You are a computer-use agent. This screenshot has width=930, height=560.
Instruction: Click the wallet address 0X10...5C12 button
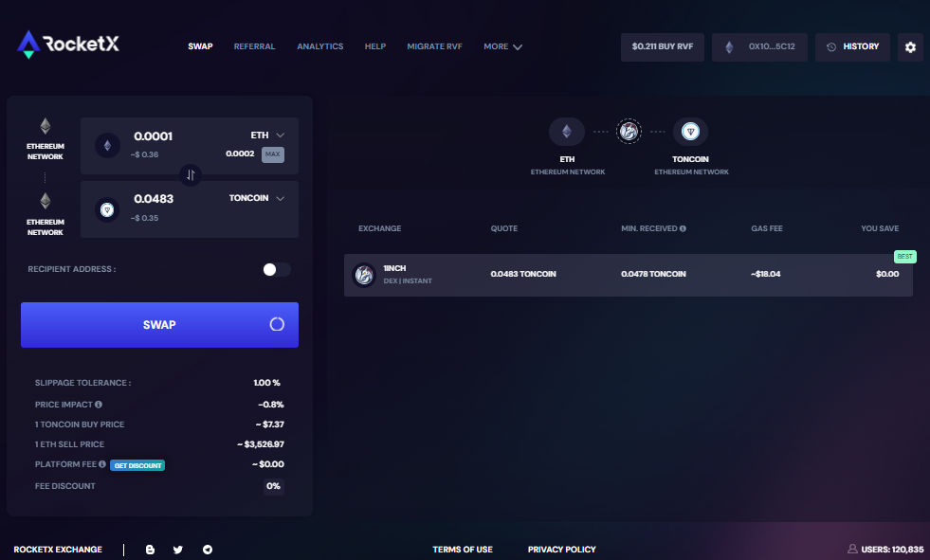pos(759,46)
